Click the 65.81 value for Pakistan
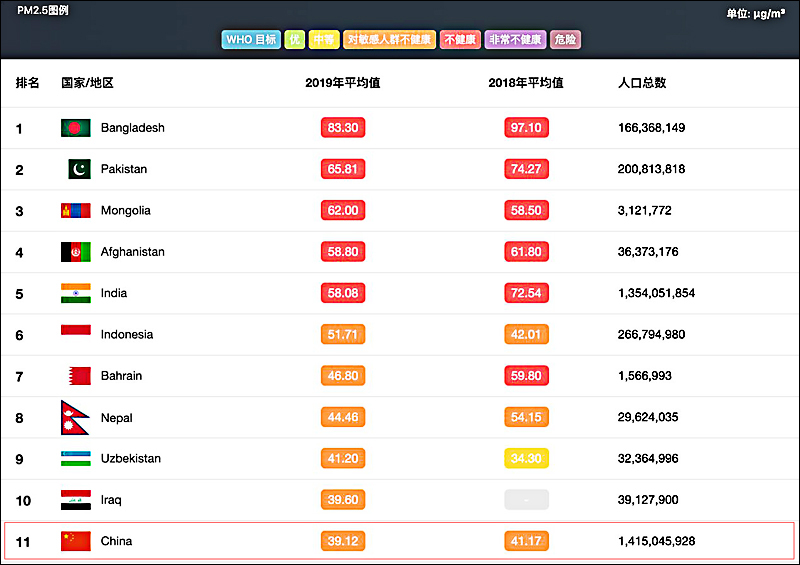This screenshot has width=800, height=565. point(343,169)
